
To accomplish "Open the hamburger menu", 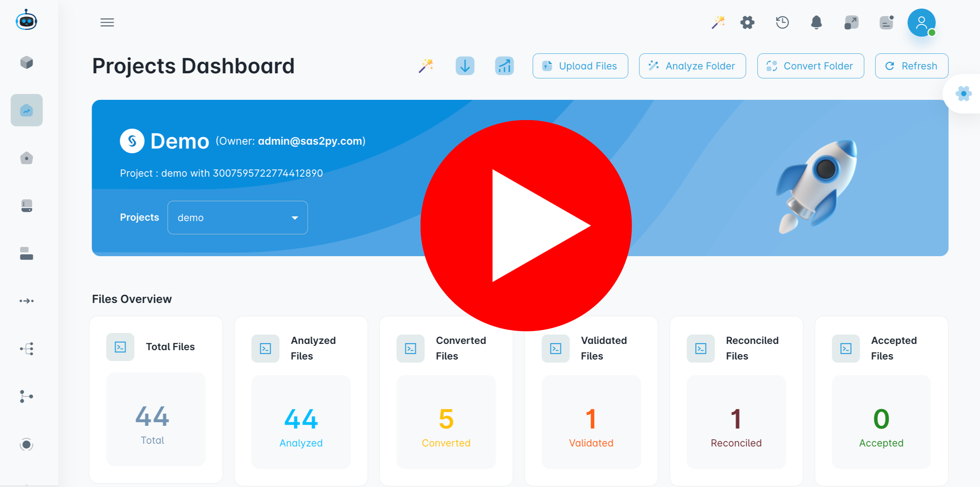I will point(107,23).
